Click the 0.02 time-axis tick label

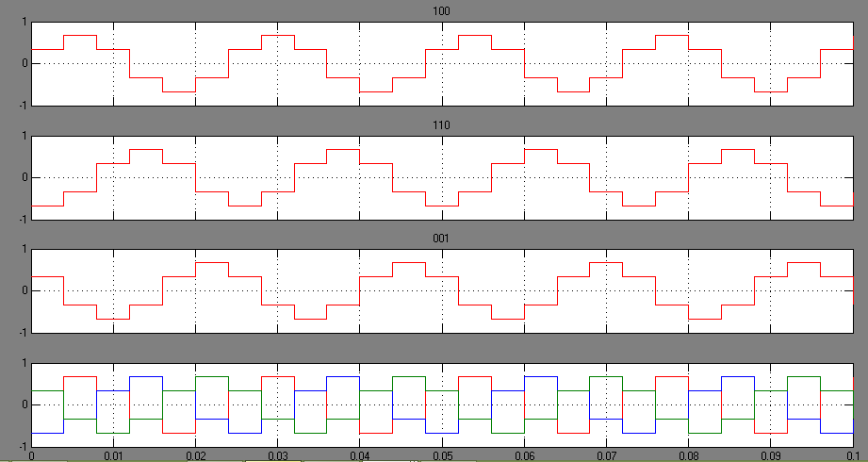pyautogui.click(x=195, y=456)
